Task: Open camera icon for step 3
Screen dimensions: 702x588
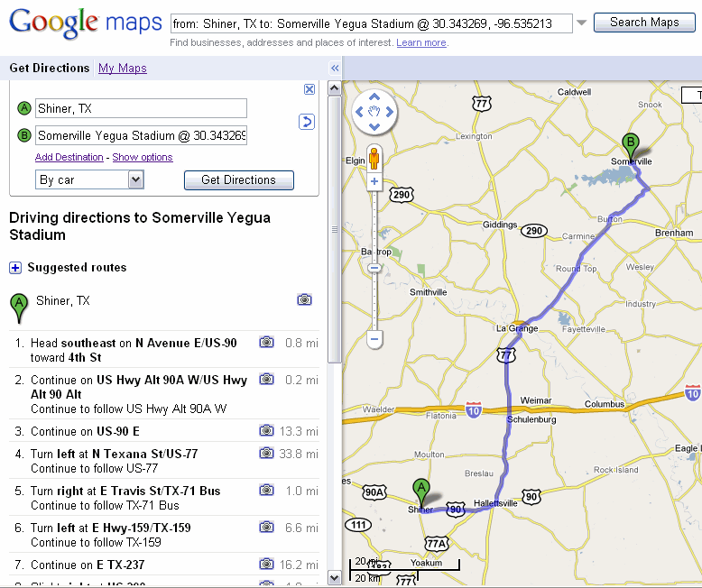Action: pos(266,430)
